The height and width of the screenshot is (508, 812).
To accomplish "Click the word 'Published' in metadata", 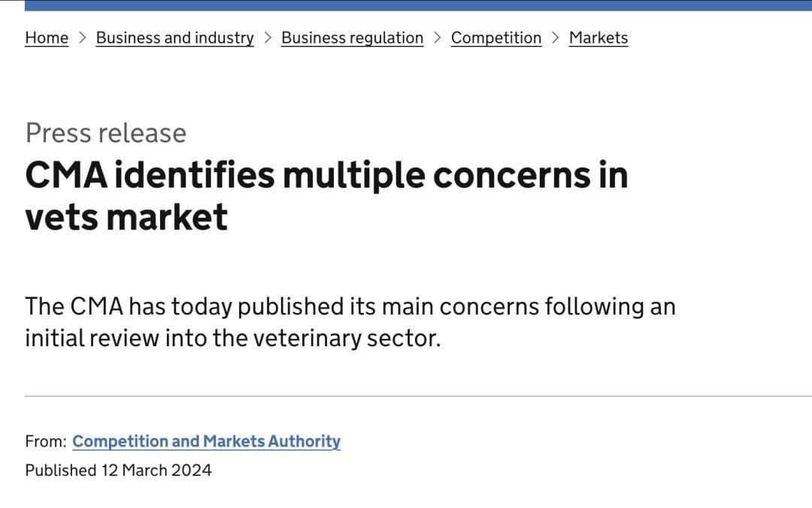I will (61, 470).
